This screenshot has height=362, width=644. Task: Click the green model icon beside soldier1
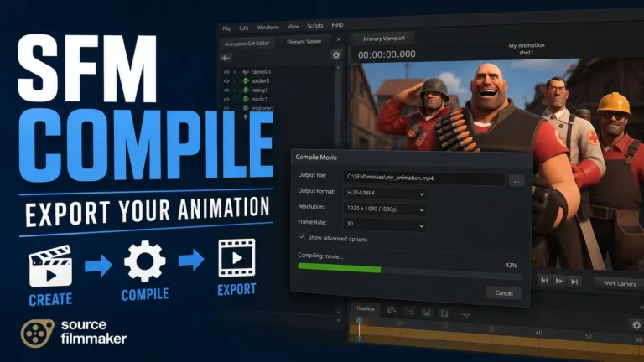pyautogui.click(x=246, y=80)
